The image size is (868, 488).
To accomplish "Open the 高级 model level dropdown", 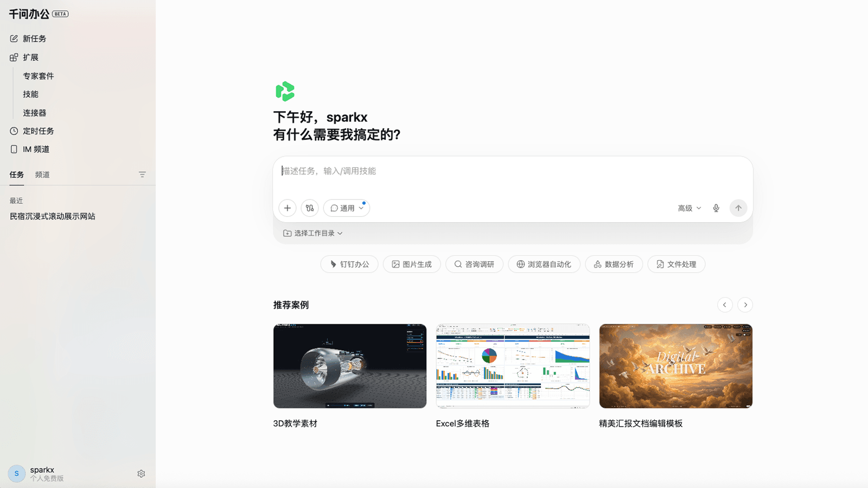I will pos(690,208).
